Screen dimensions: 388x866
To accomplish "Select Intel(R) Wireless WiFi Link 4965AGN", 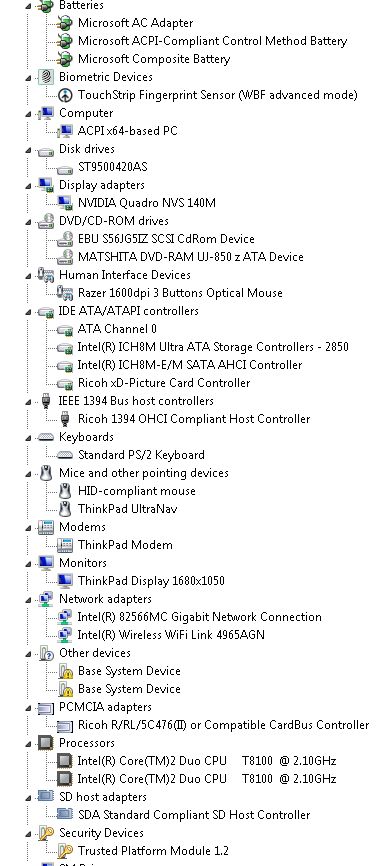I will pyautogui.click(x=171, y=635).
